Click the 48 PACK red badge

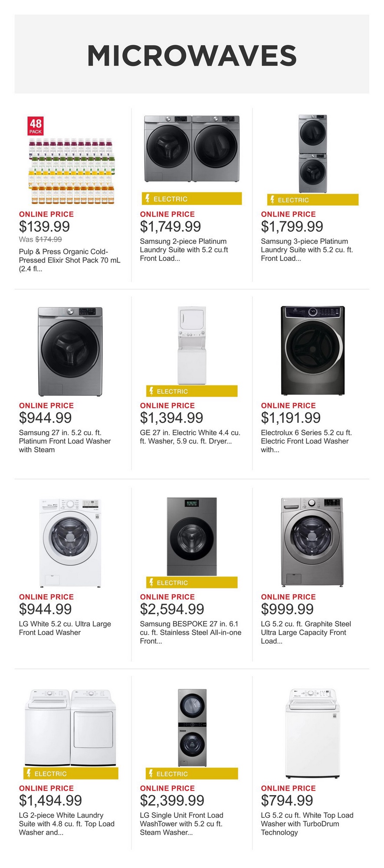click(36, 126)
